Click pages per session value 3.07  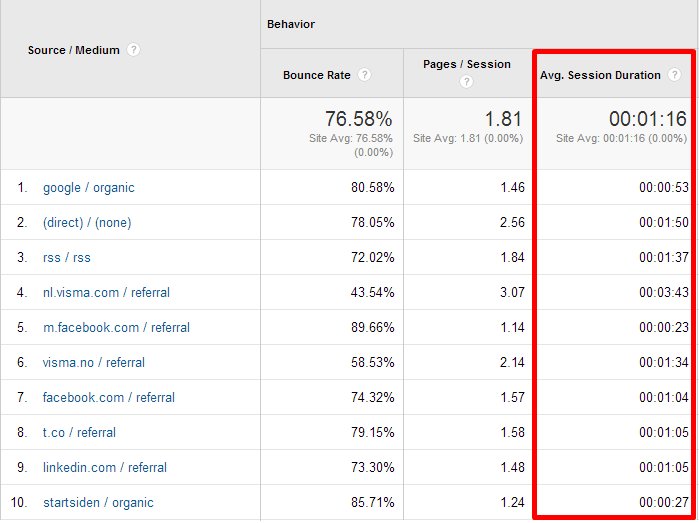click(512, 292)
